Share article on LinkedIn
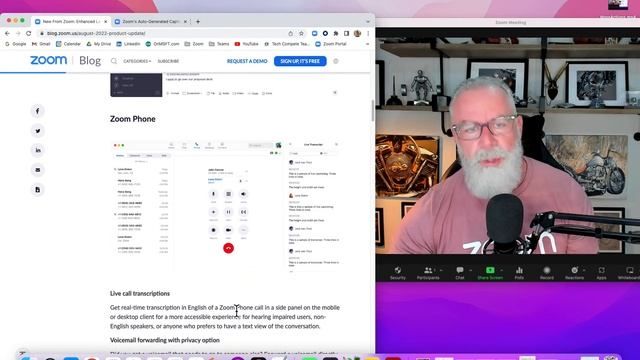This screenshot has height=360, width=640. click(x=38, y=150)
